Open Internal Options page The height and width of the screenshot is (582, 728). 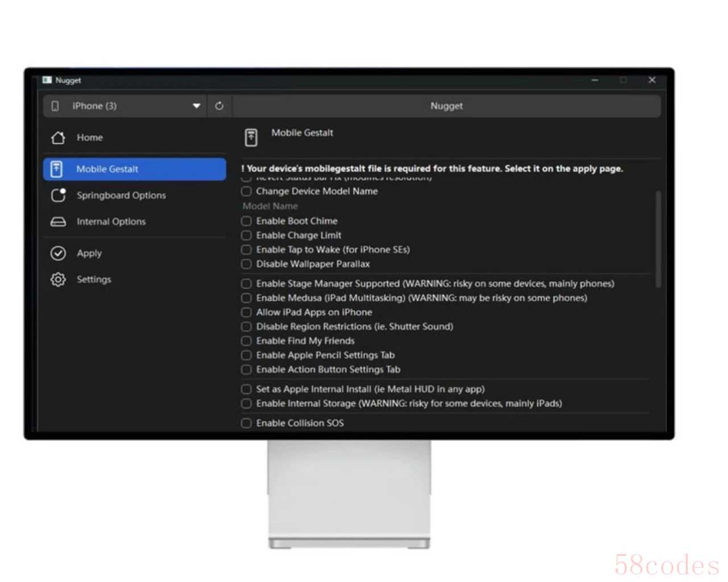coord(135,222)
